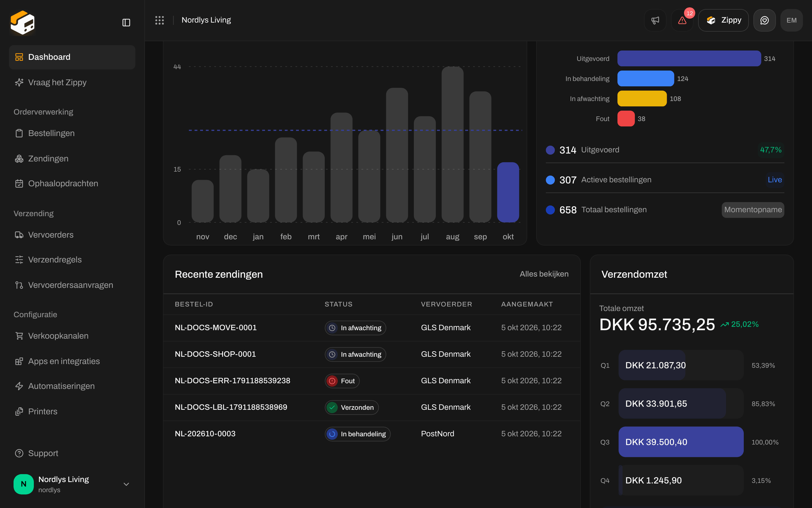The image size is (812, 508).
Task: Click the Verzonden status badge
Action: (352, 408)
